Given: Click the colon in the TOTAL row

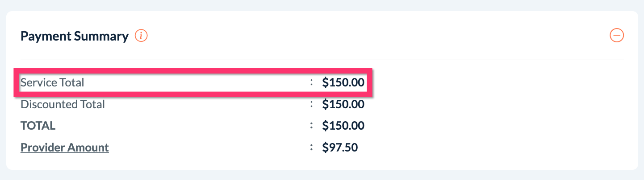Looking at the screenshot, I should pyautogui.click(x=311, y=126).
